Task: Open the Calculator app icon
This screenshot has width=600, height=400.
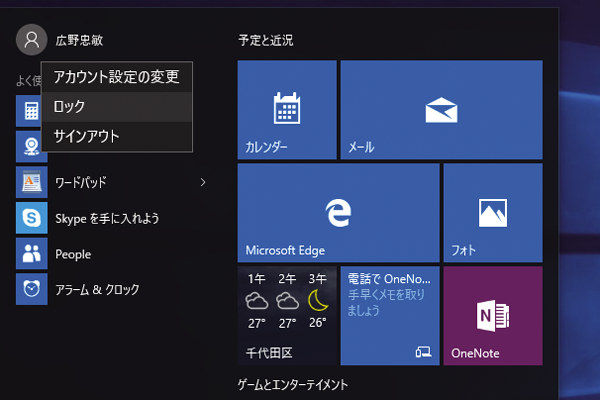Action: [28, 111]
